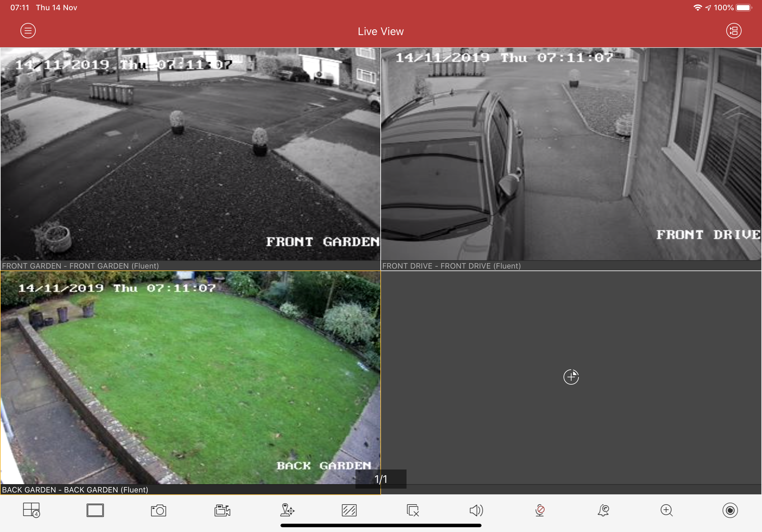Select the FRONT GARDEN camera feed

click(x=190, y=154)
